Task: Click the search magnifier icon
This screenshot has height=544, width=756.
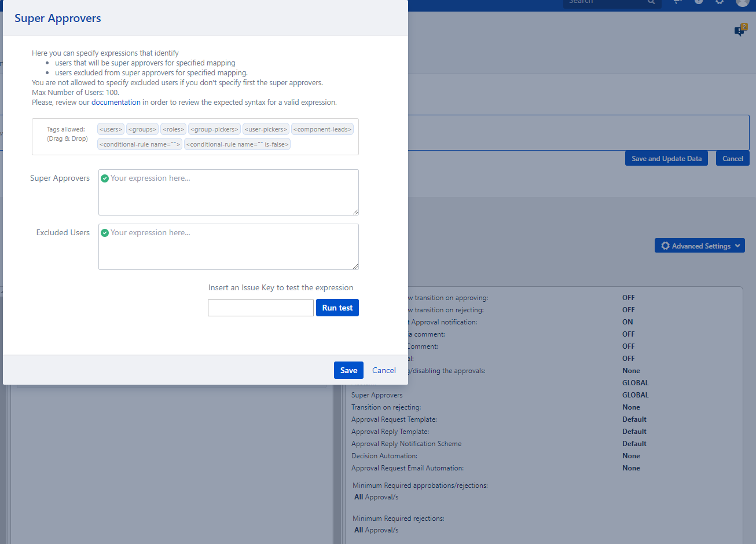Action: click(x=651, y=2)
